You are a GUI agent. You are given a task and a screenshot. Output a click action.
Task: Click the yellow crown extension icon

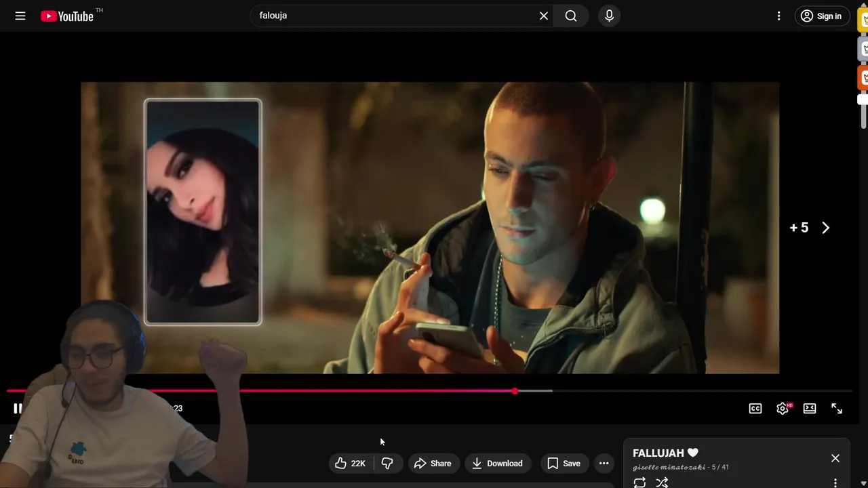pos(863,20)
